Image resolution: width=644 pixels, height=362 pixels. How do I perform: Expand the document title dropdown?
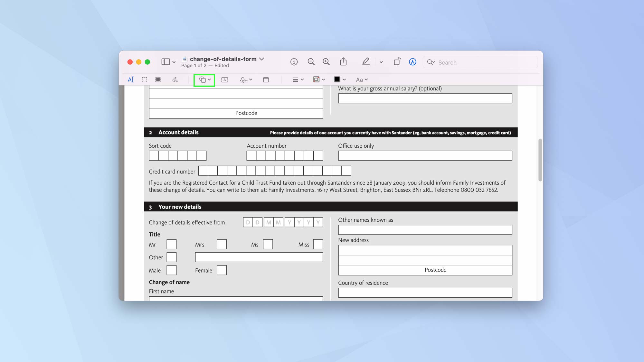tap(262, 59)
